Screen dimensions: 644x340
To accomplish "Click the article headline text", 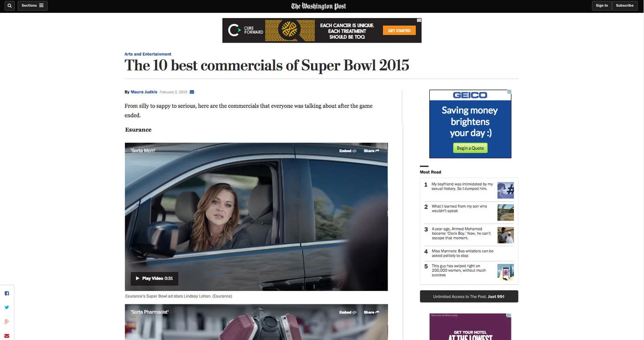I will click(x=267, y=65).
